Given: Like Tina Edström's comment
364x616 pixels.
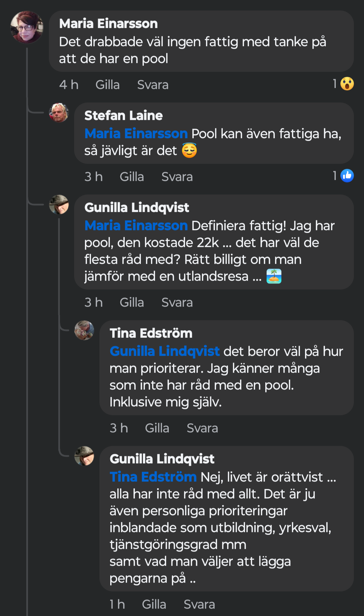Looking at the screenshot, I should [x=157, y=428].
